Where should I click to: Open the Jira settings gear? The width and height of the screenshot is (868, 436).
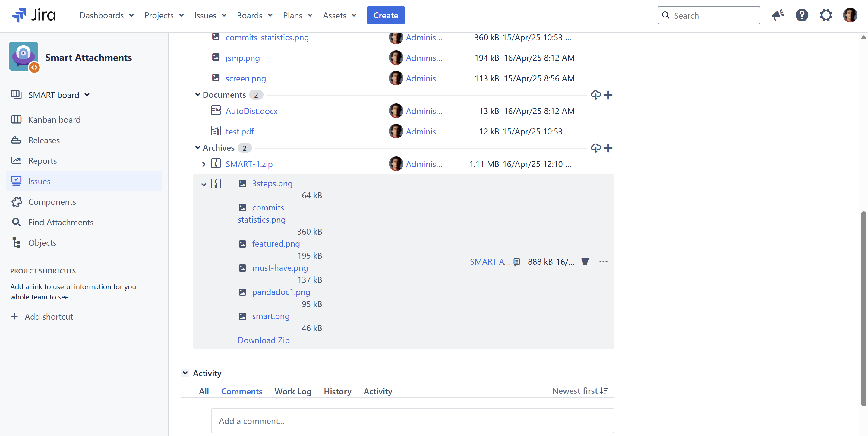825,15
